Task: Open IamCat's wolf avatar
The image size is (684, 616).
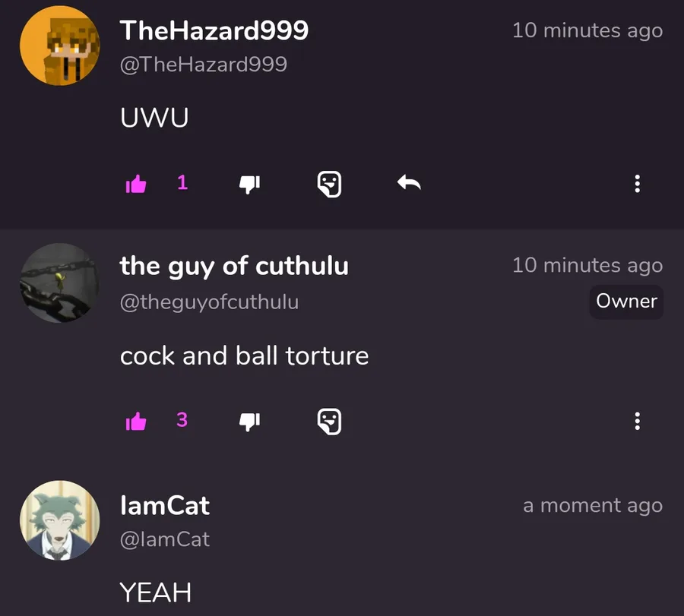Action: pyautogui.click(x=60, y=520)
